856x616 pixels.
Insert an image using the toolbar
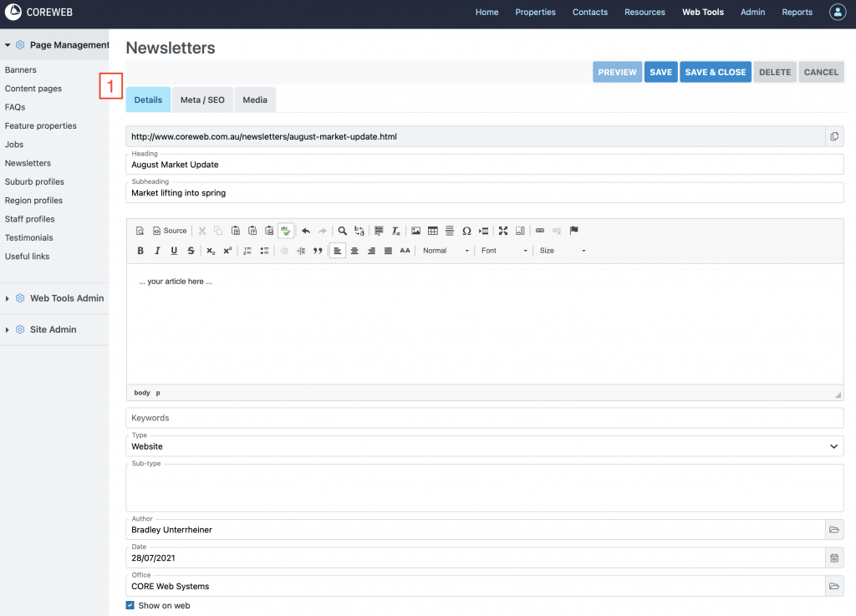point(415,231)
